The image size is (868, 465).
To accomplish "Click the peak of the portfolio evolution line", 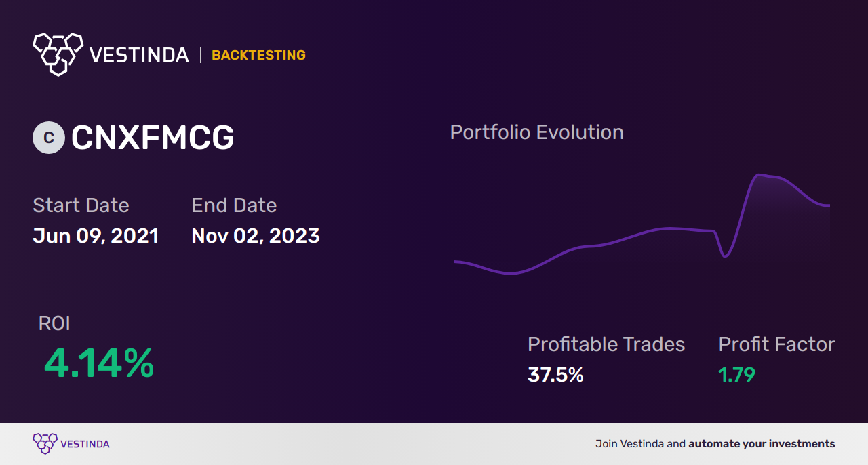I will 759,175.
